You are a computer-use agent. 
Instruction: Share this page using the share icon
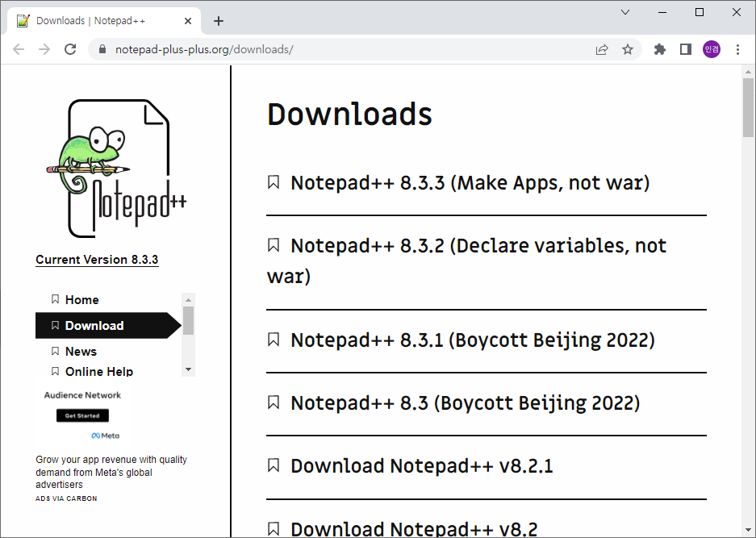click(602, 49)
